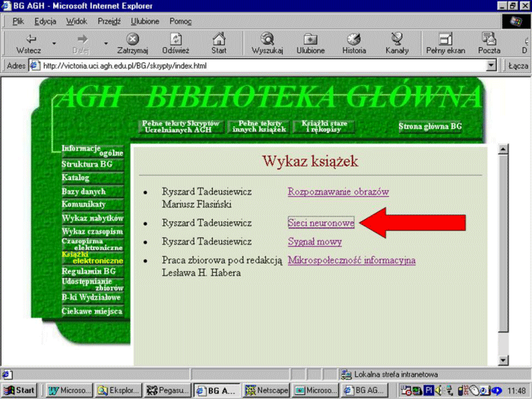
Task: Open Ciekawe miejsca sidebar item
Action: (x=92, y=311)
